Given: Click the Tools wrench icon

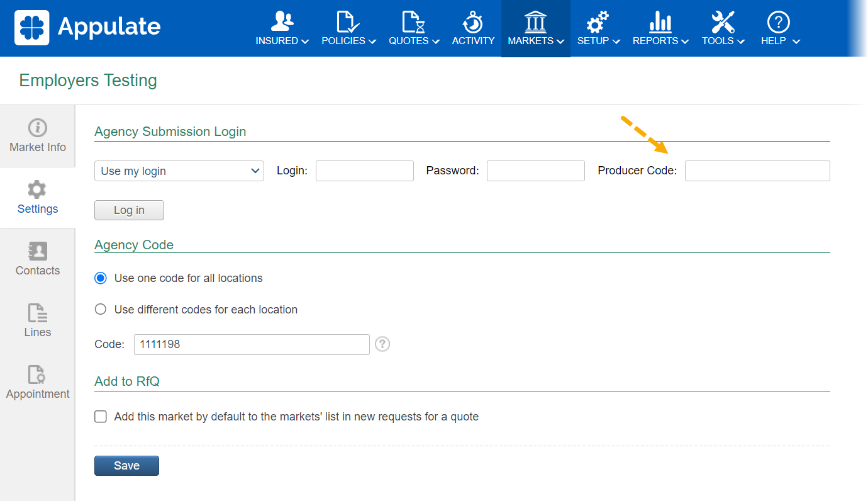Looking at the screenshot, I should pos(723,23).
